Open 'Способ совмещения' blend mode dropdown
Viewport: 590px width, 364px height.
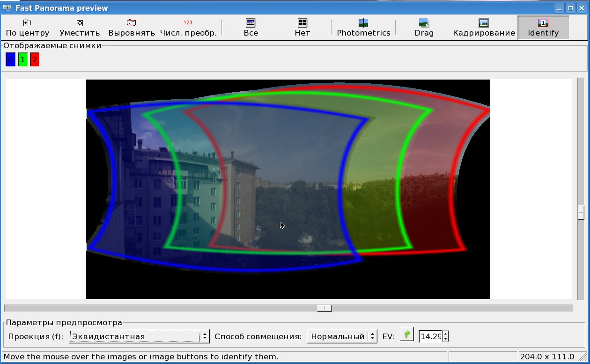pos(342,336)
